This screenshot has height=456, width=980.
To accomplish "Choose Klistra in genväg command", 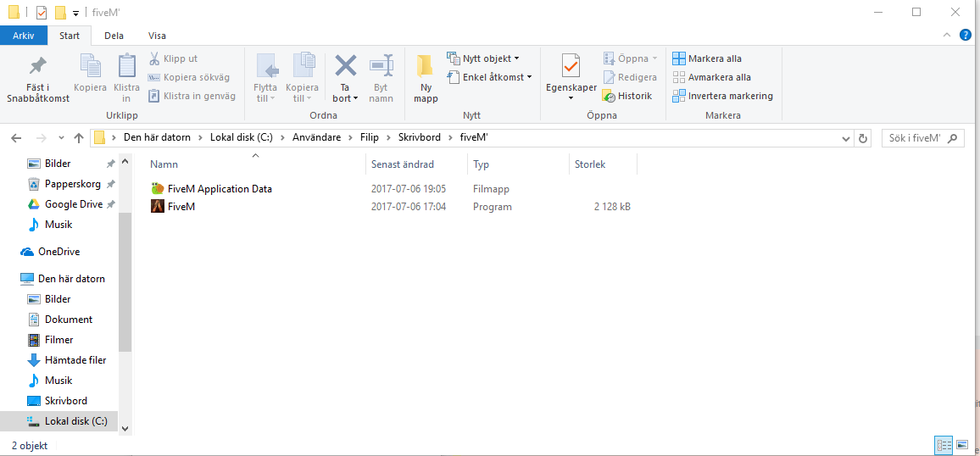I will [x=192, y=96].
